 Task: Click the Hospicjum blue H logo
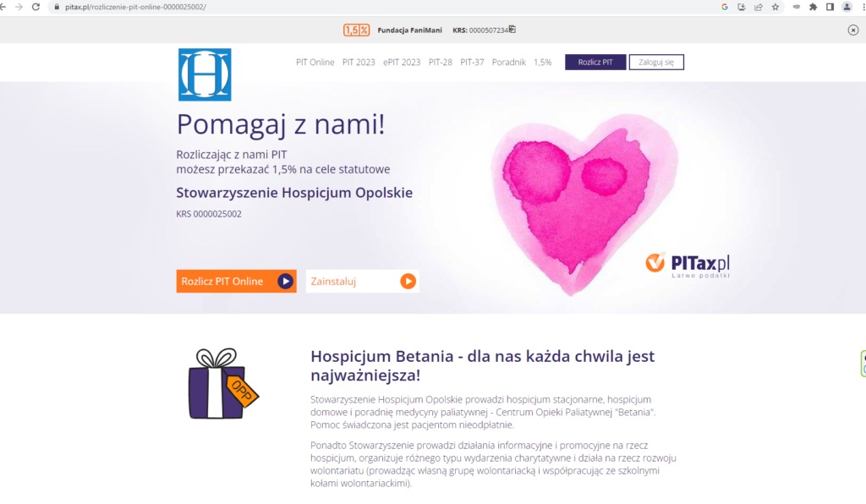pos(205,74)
